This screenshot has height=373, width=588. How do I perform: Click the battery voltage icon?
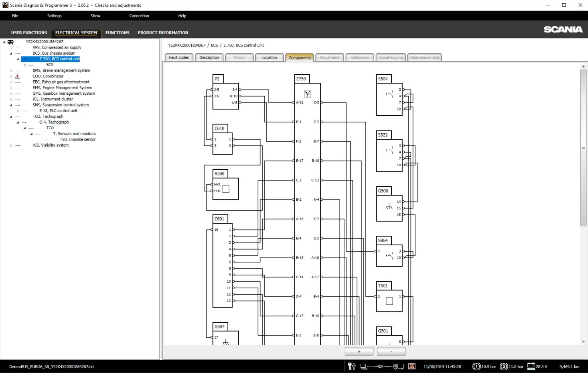[531, 366]
